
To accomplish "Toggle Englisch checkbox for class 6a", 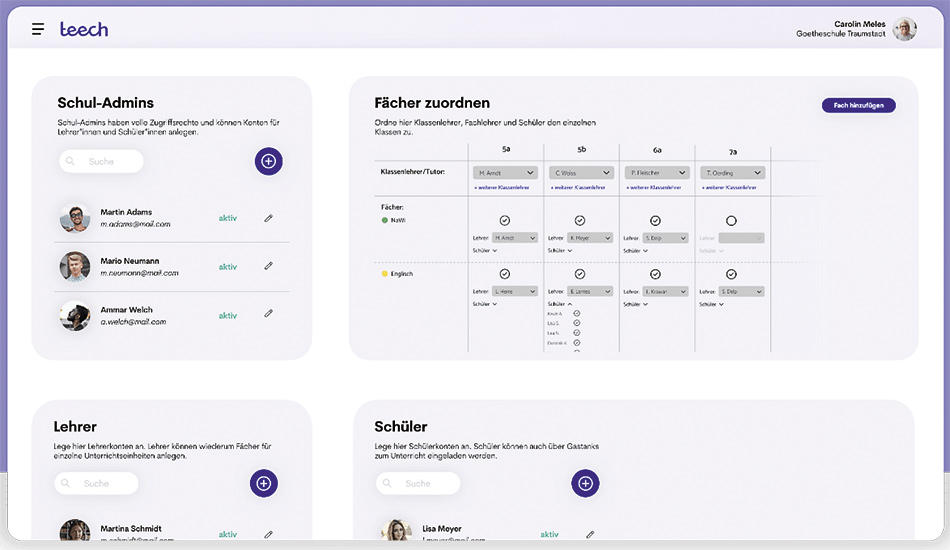I will [655, 274].
